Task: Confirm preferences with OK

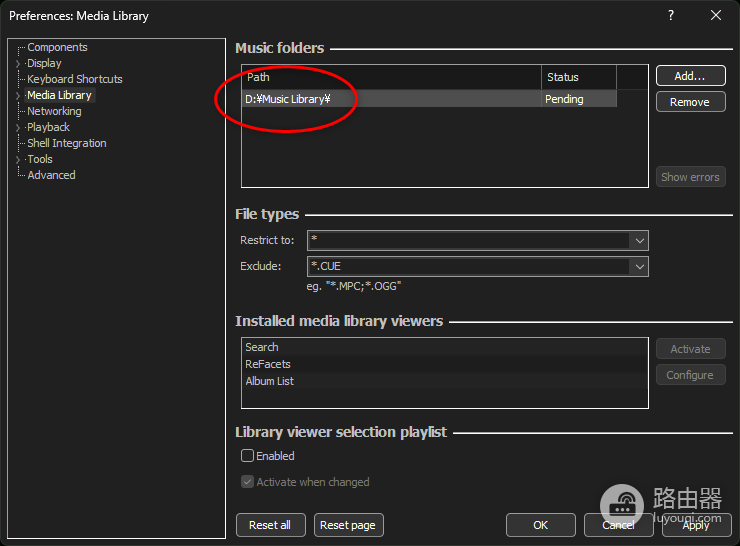Action: click(541, 525)
